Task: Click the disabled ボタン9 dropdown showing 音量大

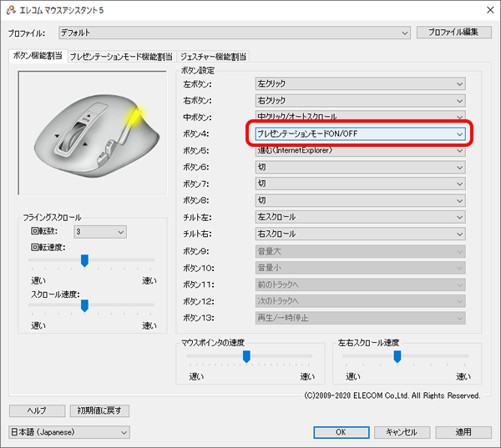Action: 360,251
